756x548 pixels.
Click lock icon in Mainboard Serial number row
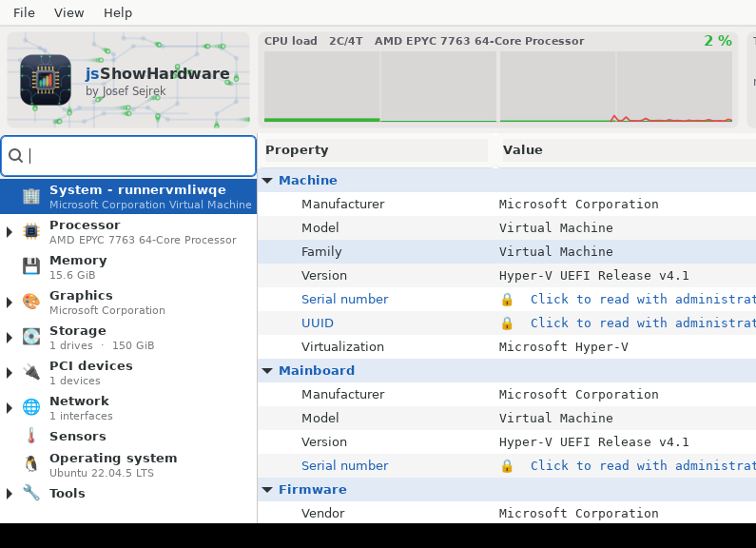point(507,466)
